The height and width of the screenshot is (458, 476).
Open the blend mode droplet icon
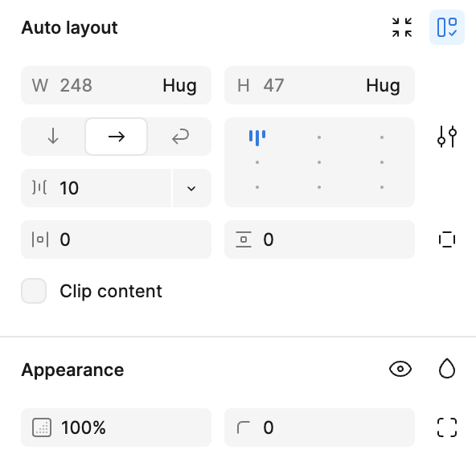point(447,369)
